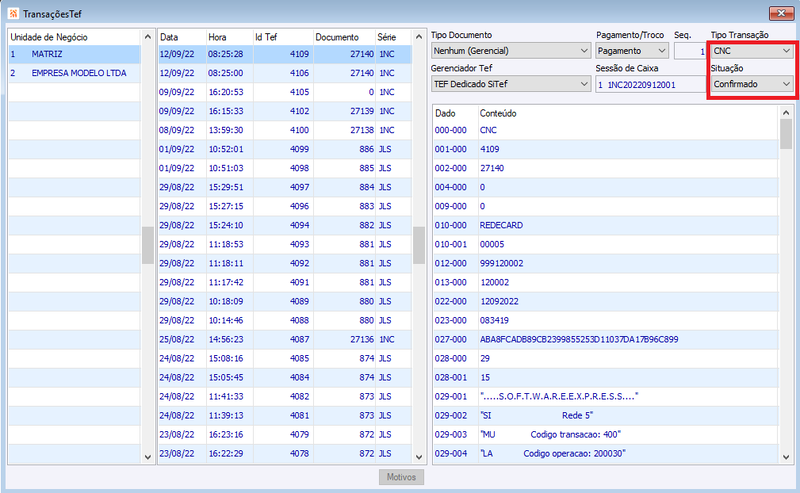Screen dimensions: 800x493
Task: Click the Motivos button
Action: (x=401, y=477)
